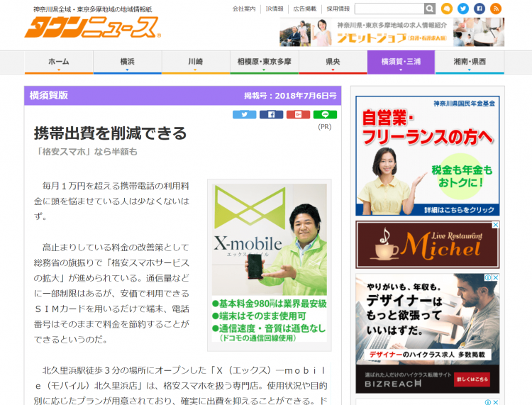Share article via red Google+ button
Image resolution: width=532 pixels, height=405 pixels.
point(298,115)
